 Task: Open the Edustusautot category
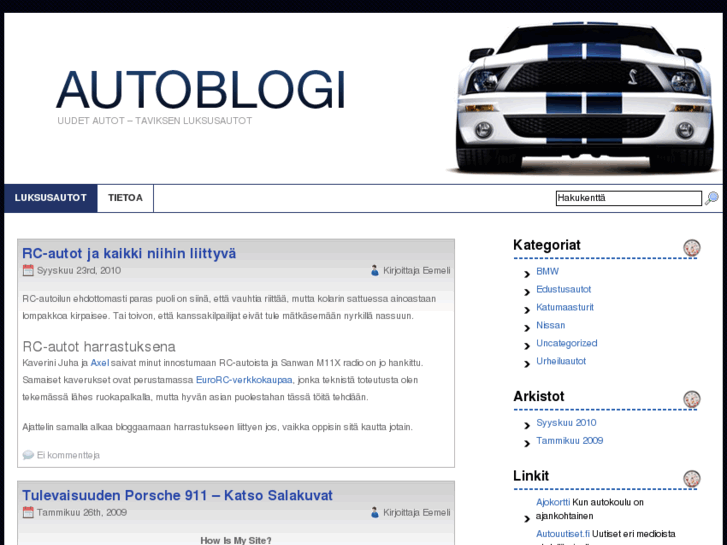[x=563, y=289]
